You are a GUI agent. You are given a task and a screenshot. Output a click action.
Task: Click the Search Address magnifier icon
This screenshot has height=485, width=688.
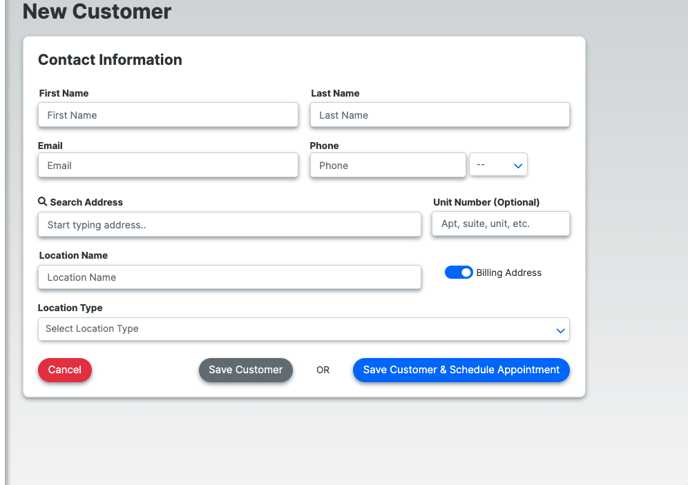pos(42,201)
